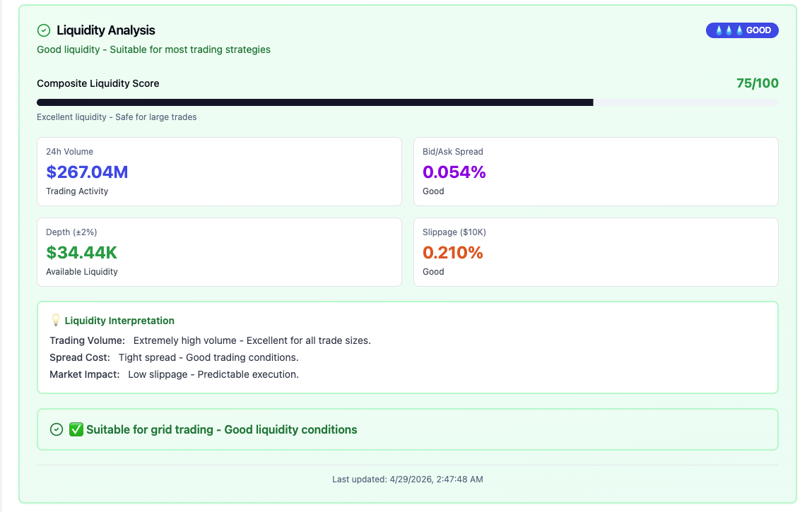This screenshot has width=812, height=512.
Task: Click the $34.44K depth value
Action: 82,253
